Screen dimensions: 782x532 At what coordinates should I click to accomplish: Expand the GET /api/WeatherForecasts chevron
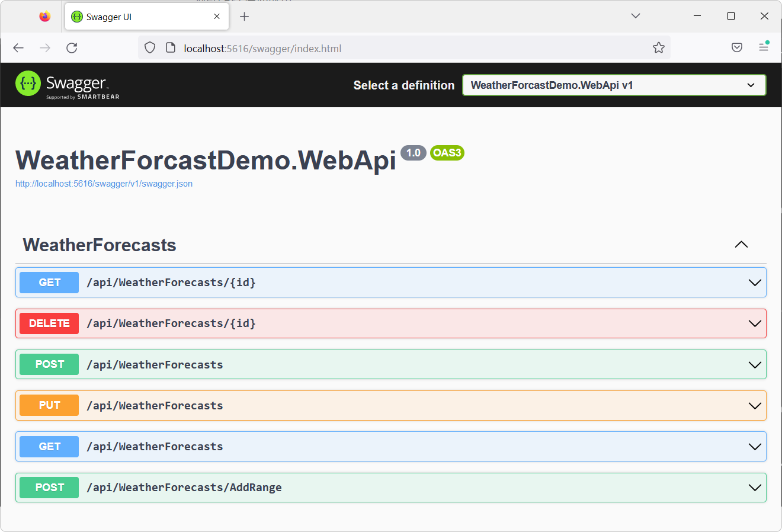(755, 447)
